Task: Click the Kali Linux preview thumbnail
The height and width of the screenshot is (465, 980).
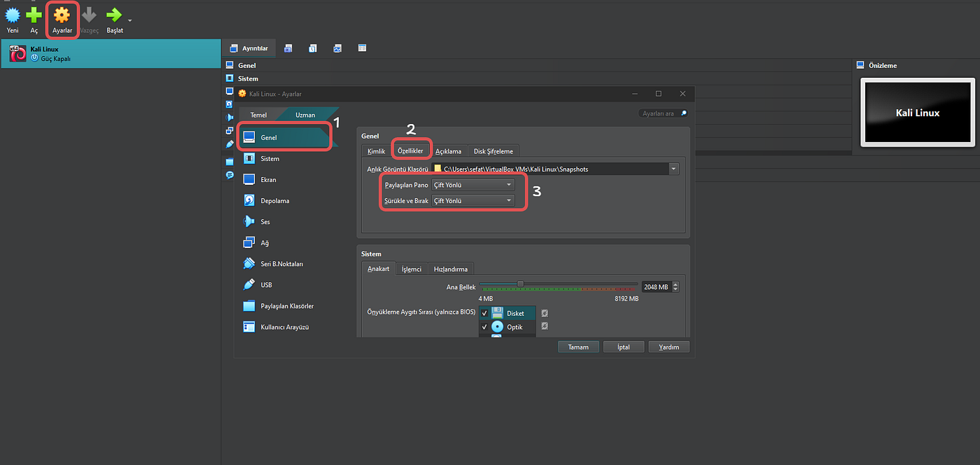Action: (918, 112)
